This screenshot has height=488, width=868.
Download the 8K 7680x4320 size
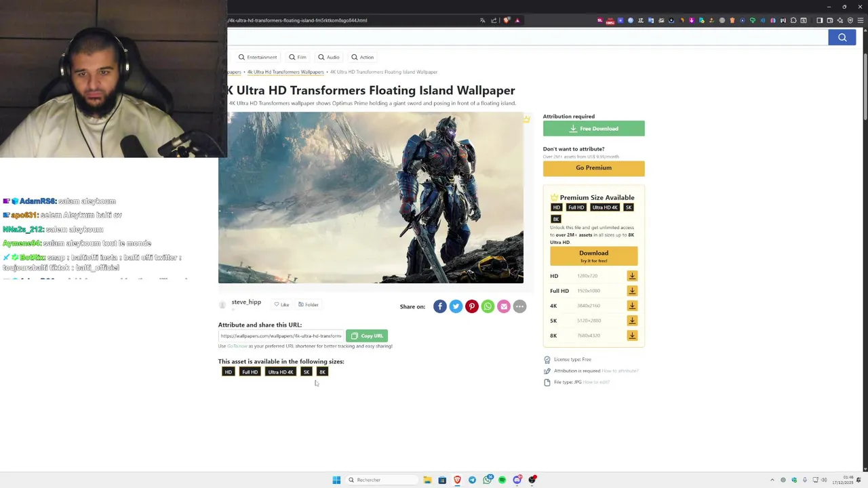tap(632, 335)
